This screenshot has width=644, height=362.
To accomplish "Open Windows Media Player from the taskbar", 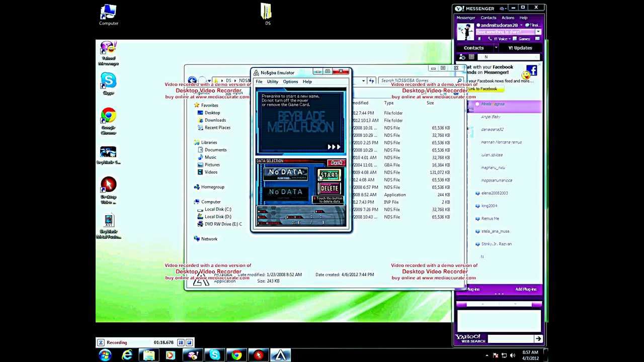I will [x=171, y=355].
